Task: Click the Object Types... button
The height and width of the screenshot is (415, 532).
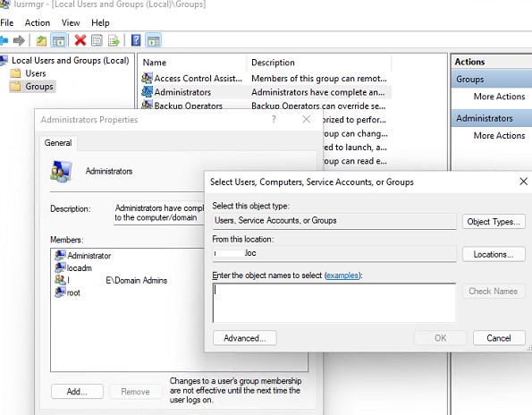Action: [494, 222]
